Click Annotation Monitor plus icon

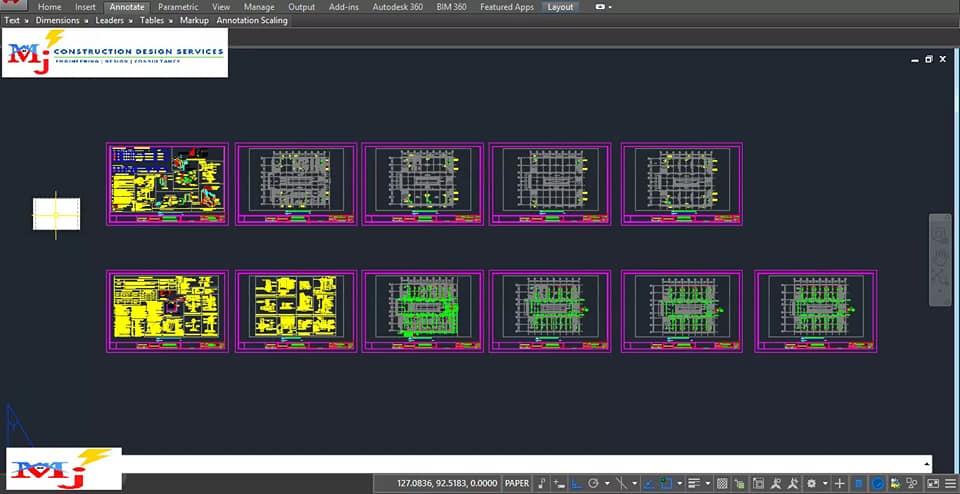point(839,483)
